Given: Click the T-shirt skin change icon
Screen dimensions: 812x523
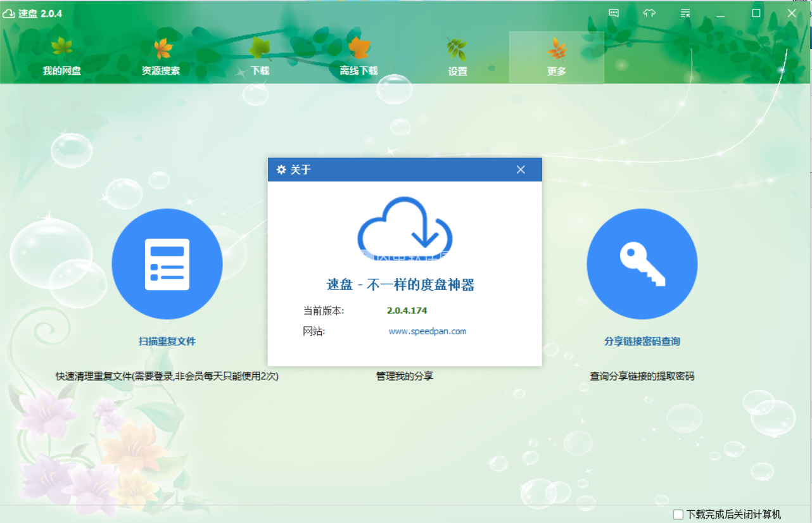Looking at the screenshot, I should click(x=649, y=13).
